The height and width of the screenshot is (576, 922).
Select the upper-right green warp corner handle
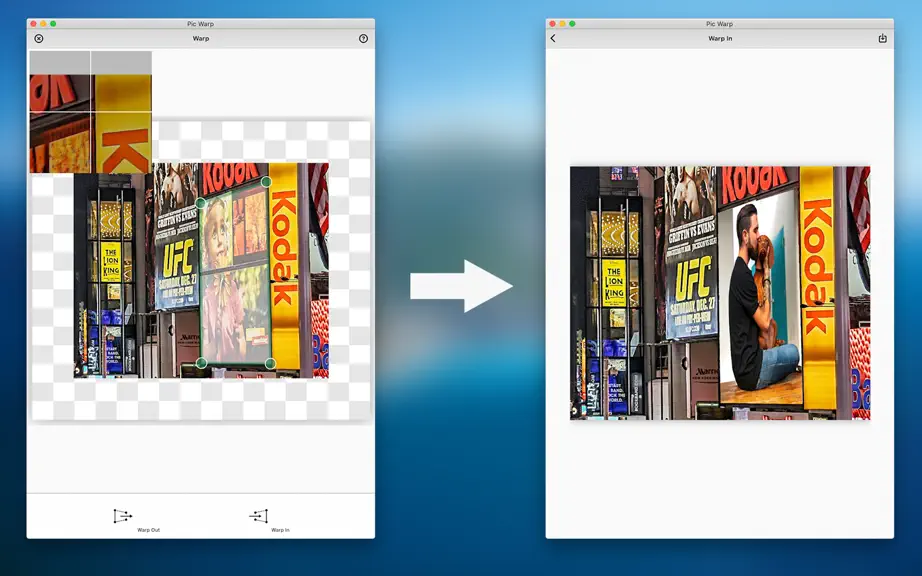266,182
